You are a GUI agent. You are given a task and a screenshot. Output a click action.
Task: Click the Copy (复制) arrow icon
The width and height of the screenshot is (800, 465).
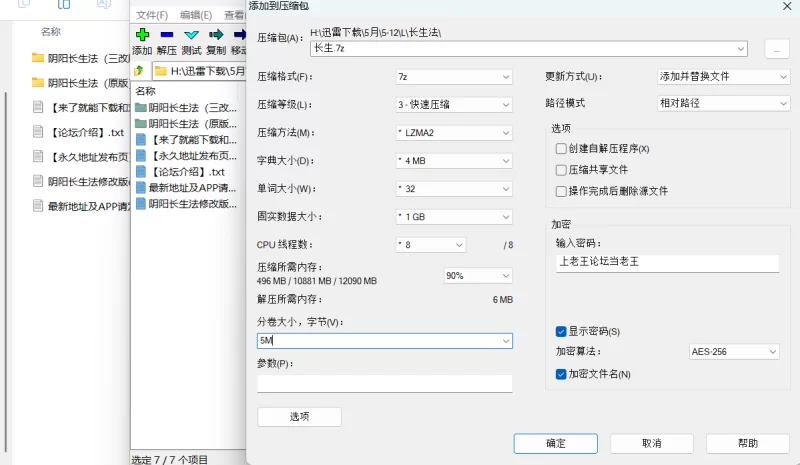coord(215,35)
